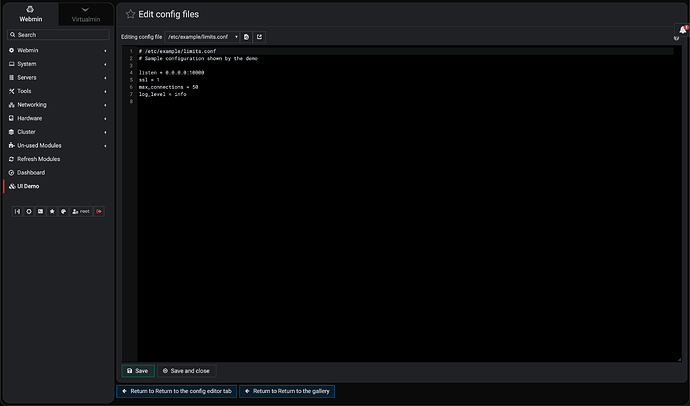The height and width of the screenshot is (406, 690).
Task: Click the Servers icon in sidebar
Action: (x=11, y=77)
